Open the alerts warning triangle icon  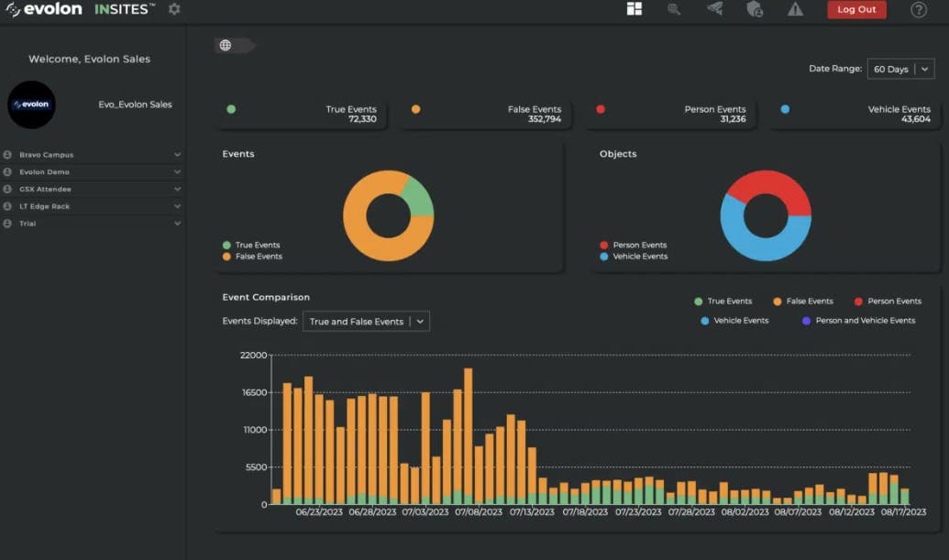[x=795, y=9]
